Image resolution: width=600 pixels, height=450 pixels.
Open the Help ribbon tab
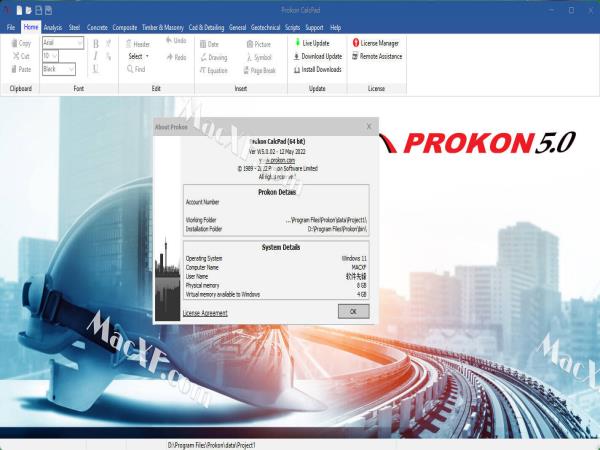(x=336, y=28)
